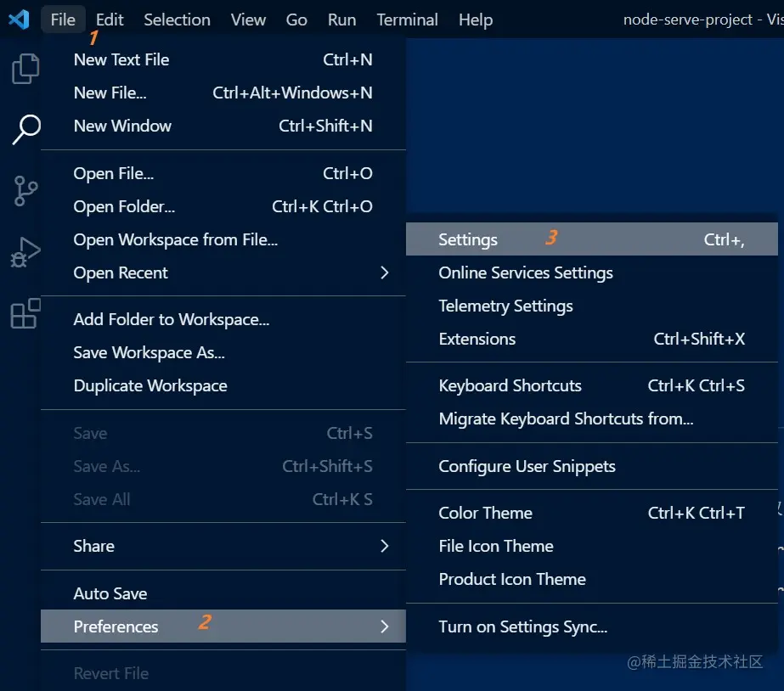This screenshot has width=784, height=691.
Task: Choose New Text File
Action: [223, 60]
